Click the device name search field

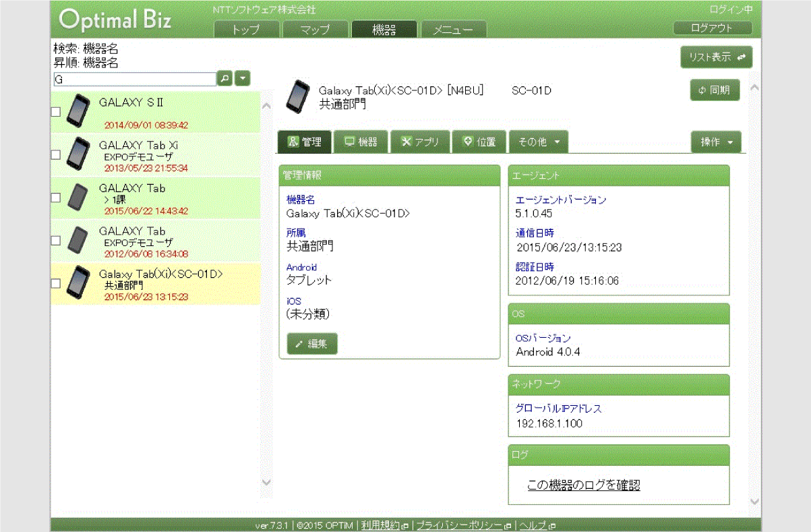134,79
